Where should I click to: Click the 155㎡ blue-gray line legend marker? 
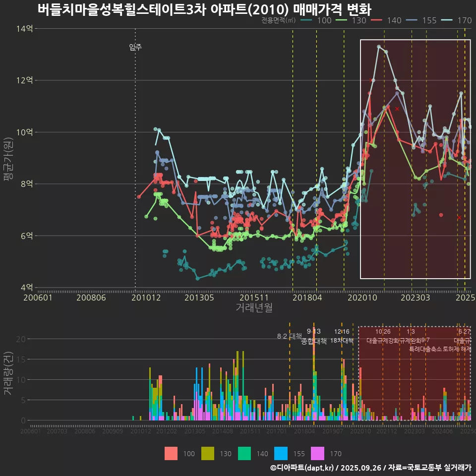pyautogui.click(x=413, y=20)
